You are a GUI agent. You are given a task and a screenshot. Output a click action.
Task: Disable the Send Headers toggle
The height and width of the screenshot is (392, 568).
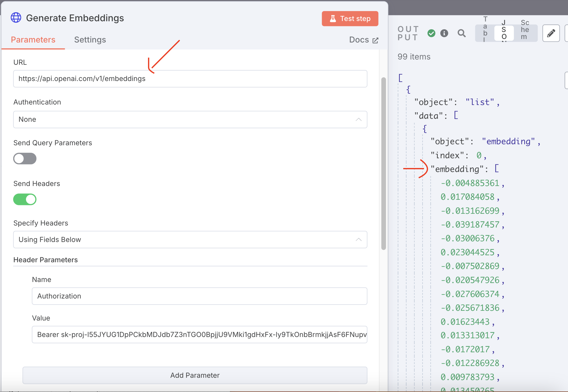pyautogui.click(x=25, y=199)
